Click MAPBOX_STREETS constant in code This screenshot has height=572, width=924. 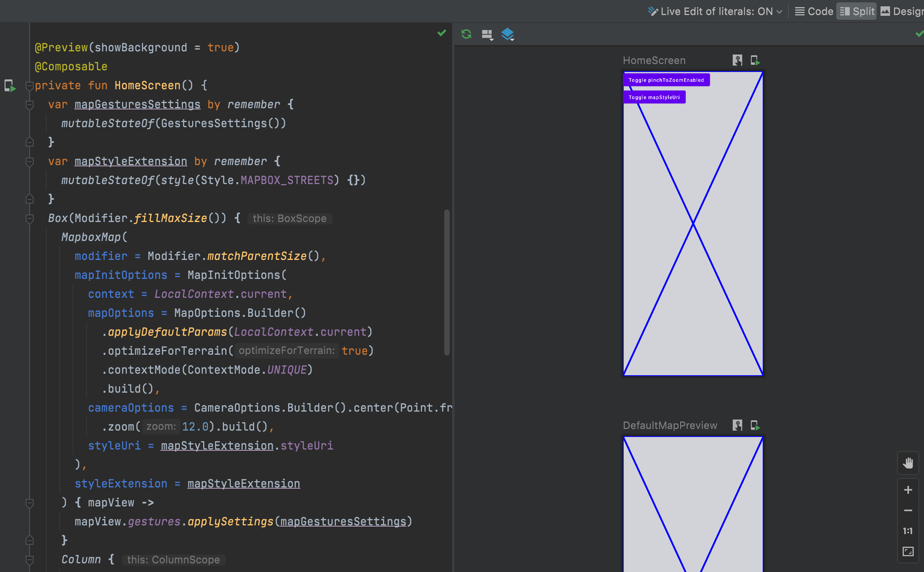(287, 180)
